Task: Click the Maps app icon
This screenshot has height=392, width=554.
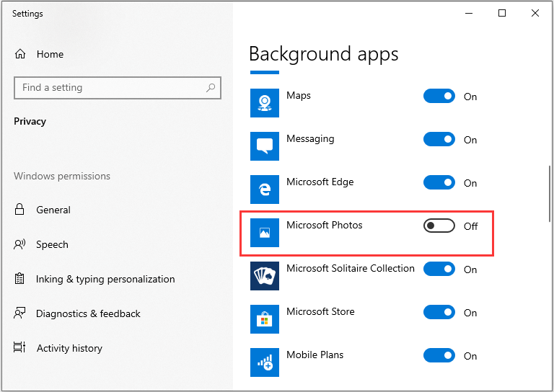Action: pos(265,103)
